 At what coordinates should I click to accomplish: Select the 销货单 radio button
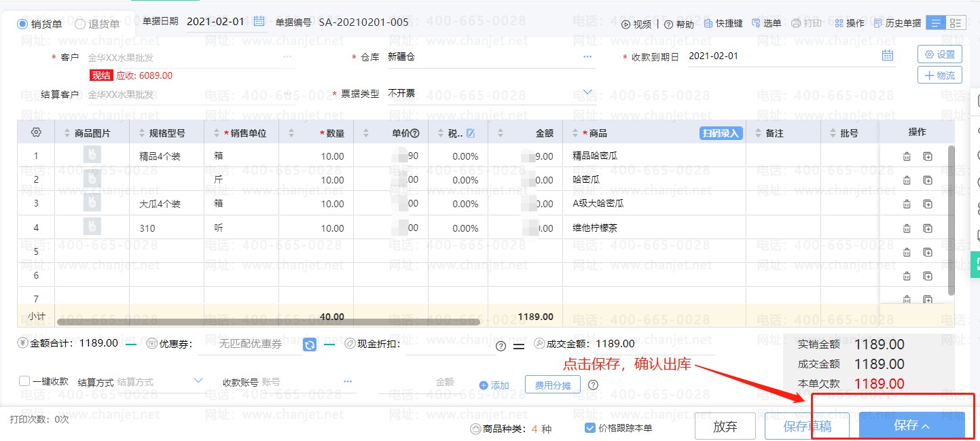click(22, 24)
